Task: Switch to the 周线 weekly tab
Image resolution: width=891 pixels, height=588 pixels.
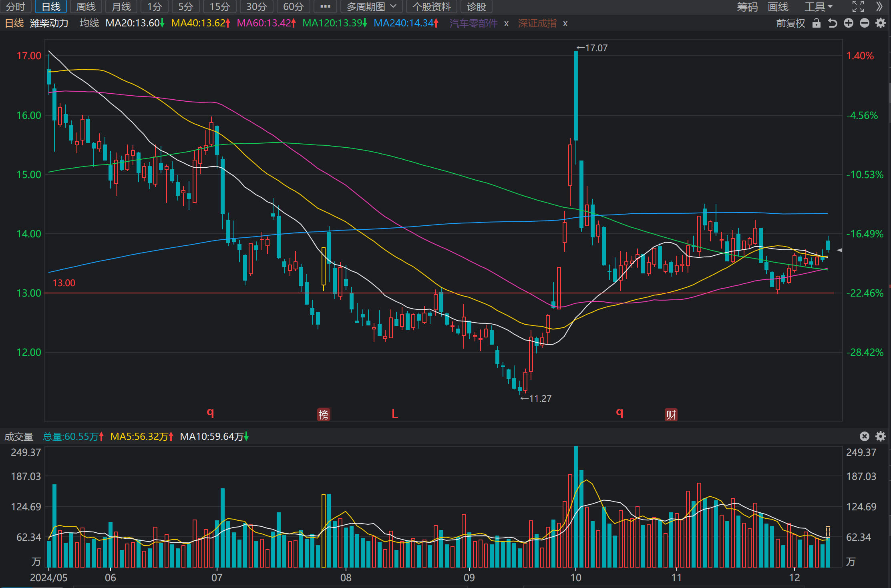Action: (86, 7)
